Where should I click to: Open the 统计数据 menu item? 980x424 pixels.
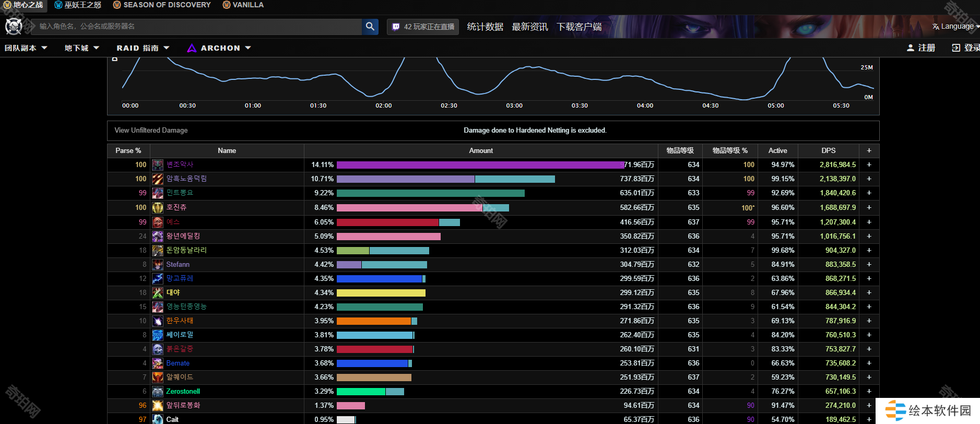click(x=485, y=27)
